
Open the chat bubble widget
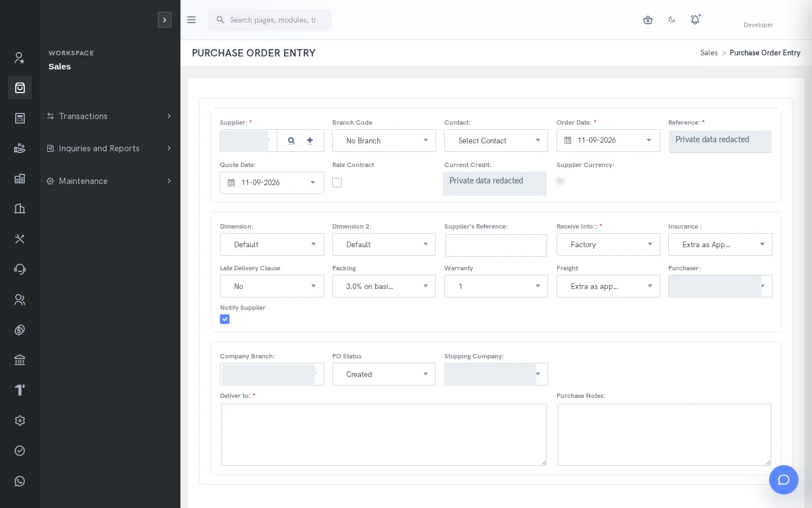pyautogui.click(x=784, y=480)
